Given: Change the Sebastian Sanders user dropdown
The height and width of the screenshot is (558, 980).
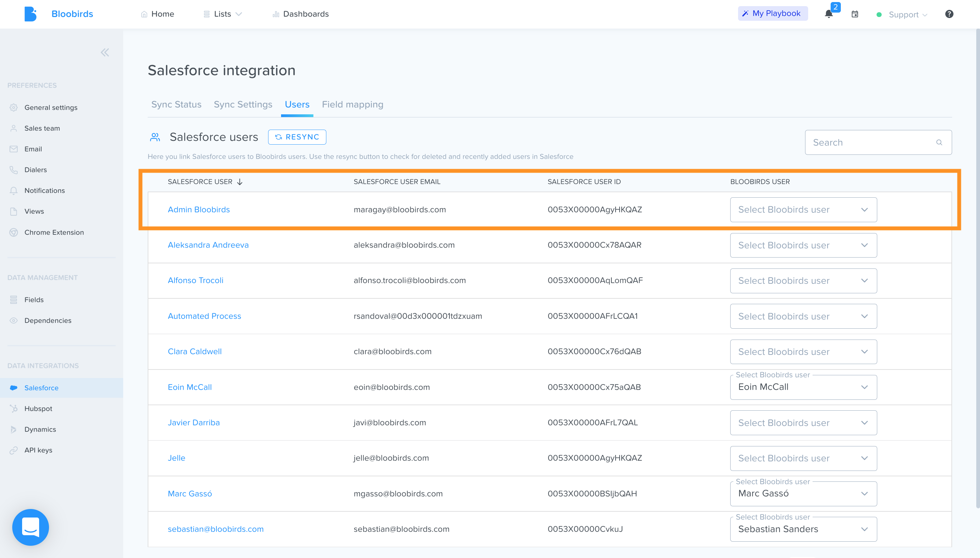Looking at the screenshot, I should coord(803,529).
